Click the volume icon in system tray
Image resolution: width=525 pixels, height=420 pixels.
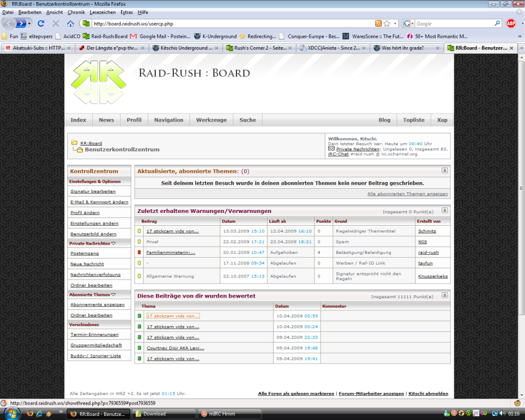[502, 413]
